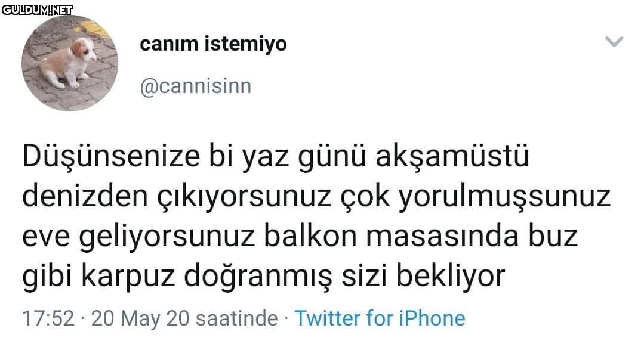Visit the @cannisinn handle
This screenshot has width=644, height=347.
[196, 86]
